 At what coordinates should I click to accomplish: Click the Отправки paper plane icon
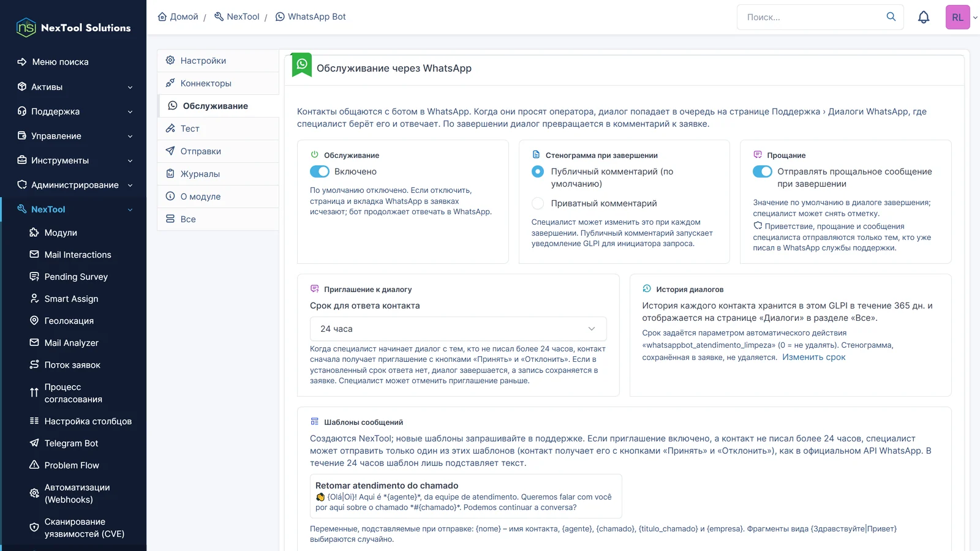coord(170,151)
